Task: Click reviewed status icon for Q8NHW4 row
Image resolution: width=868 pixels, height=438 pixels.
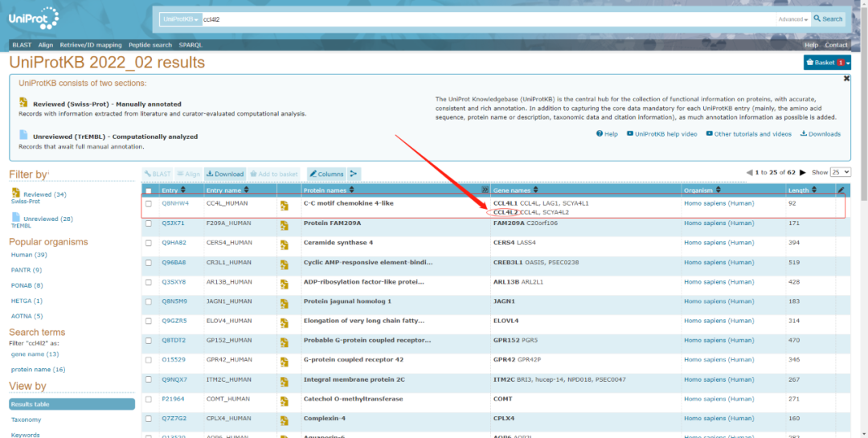Action: click(285, 207)
